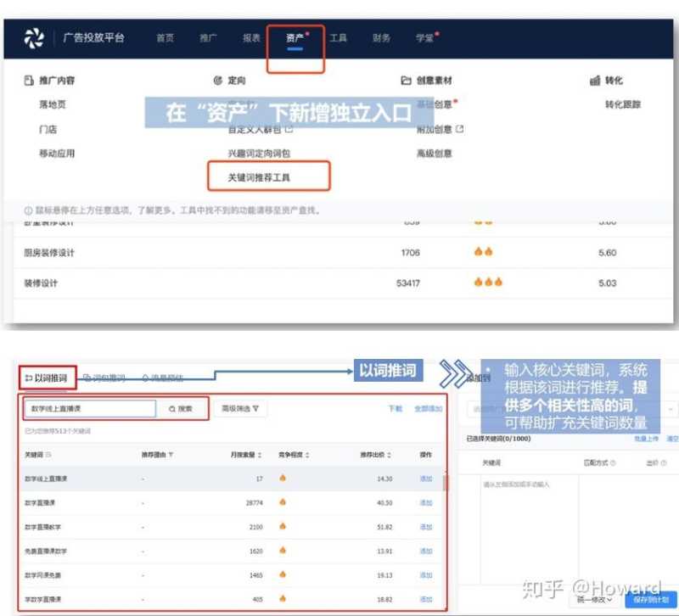The width and height of the screenshot is (679, 616).
Task: Click the 创意素材 creative materials icon
Action: coord(405,78)
